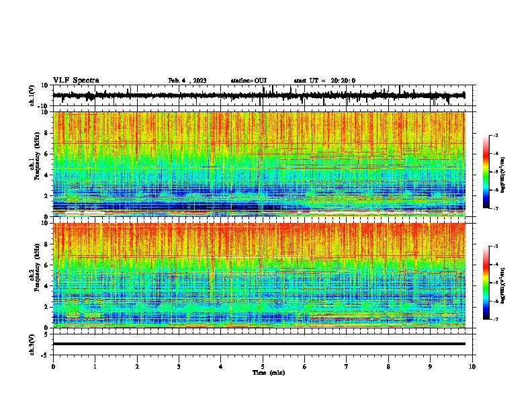Viewport: 532px width, 411px height.
Task: Click the ch.3 flat voltage trace
Action: click(259, 344)
